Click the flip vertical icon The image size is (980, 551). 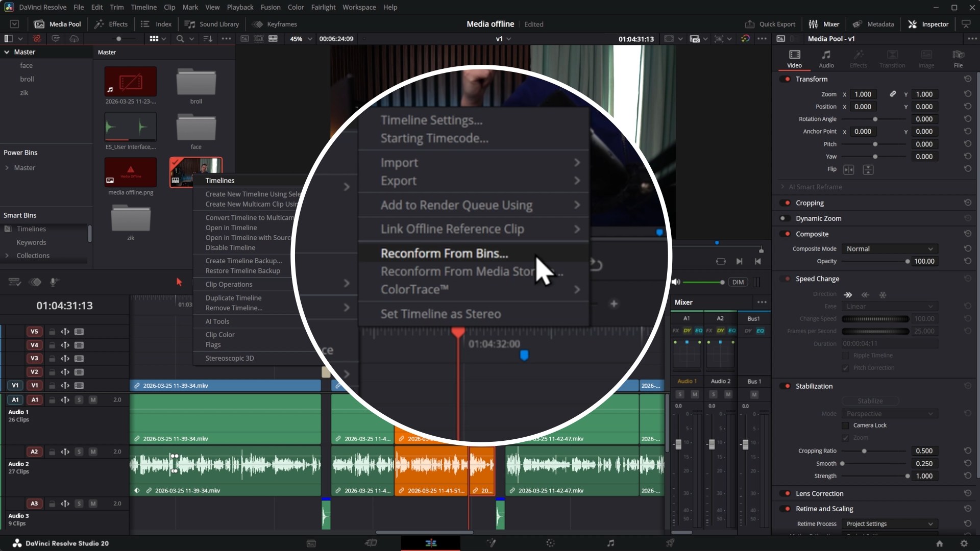(868, 169)
